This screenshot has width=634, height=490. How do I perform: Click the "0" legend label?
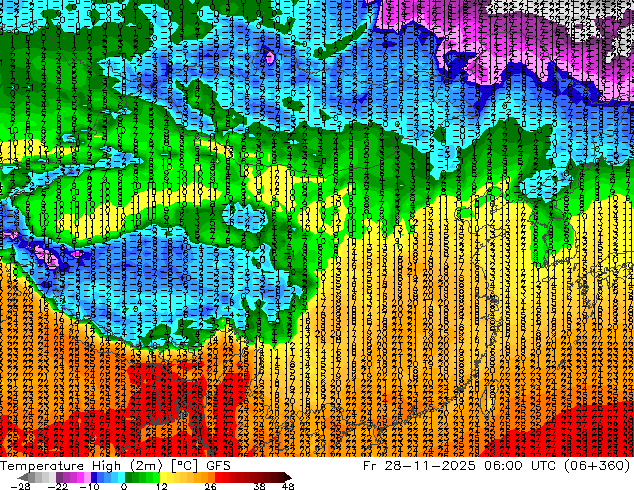(x=124, y=486)
